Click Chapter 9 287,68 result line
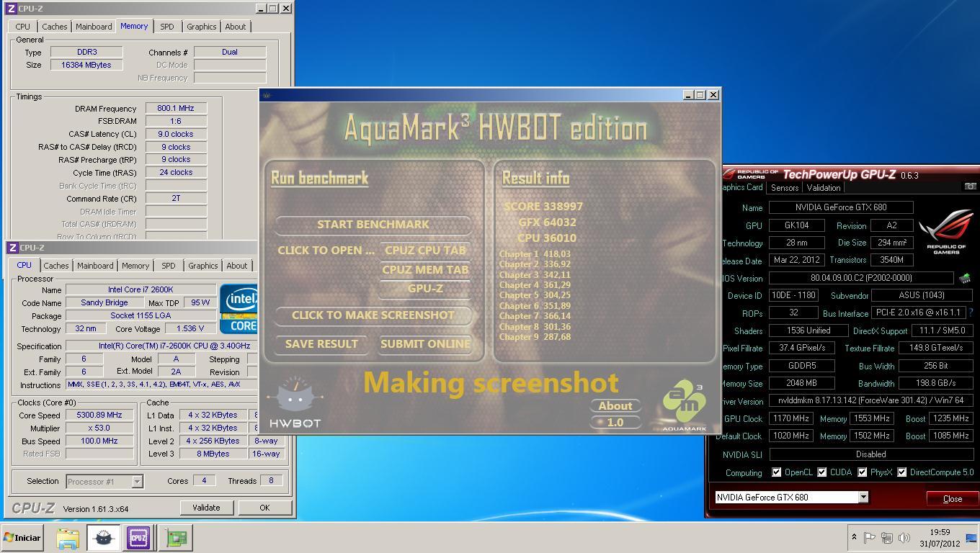Screen dimensions: 980x553 coord(535,337)
